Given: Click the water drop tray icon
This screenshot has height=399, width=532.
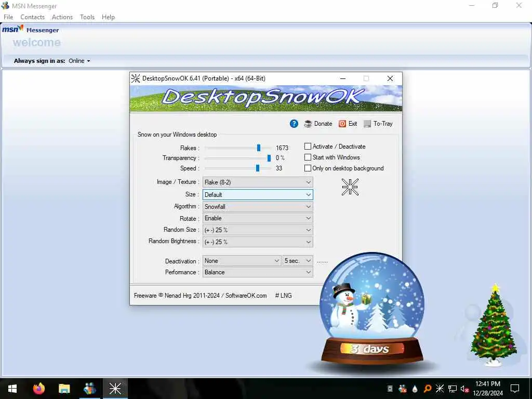Looking at the screenshot, I should click(x=415, y=389).
